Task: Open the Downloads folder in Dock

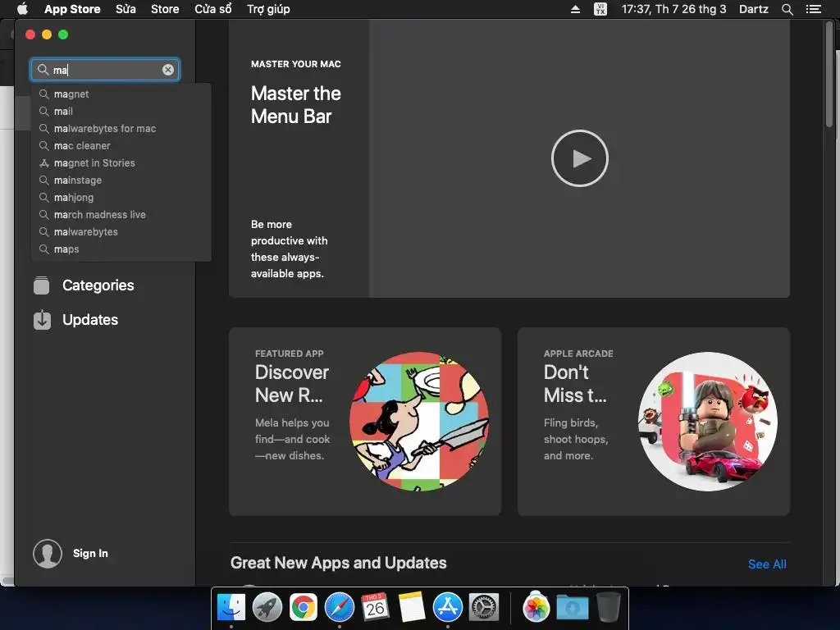Action: tap(572, 608)
